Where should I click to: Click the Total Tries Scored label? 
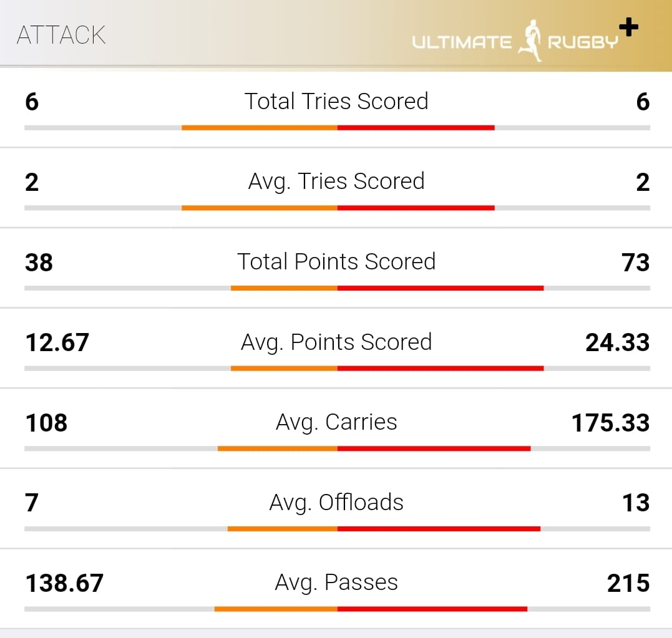click(x=336, y=101)
